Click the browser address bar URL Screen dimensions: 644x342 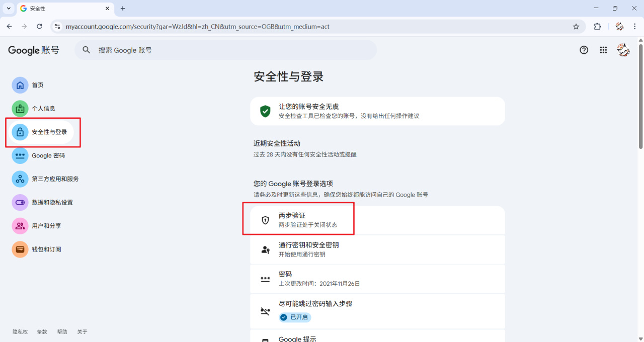198,27
